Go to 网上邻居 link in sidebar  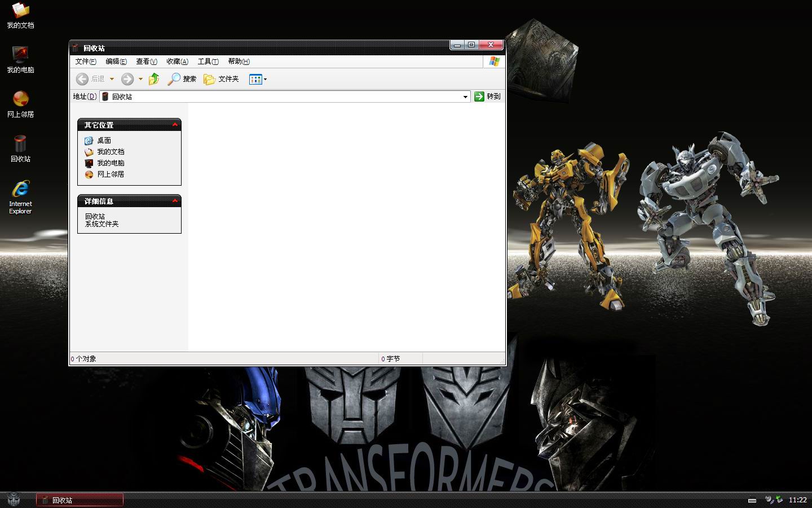pos(105,174)
